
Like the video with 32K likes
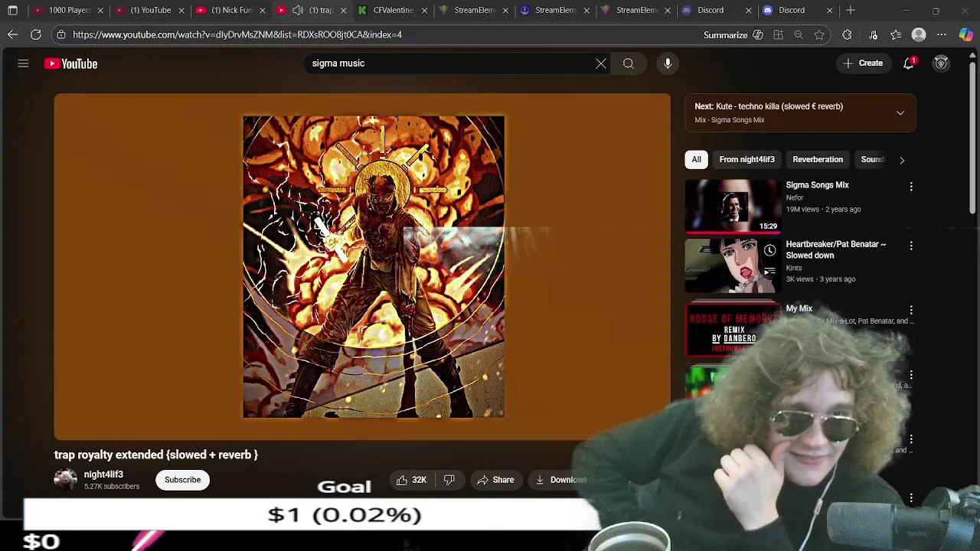411,480
